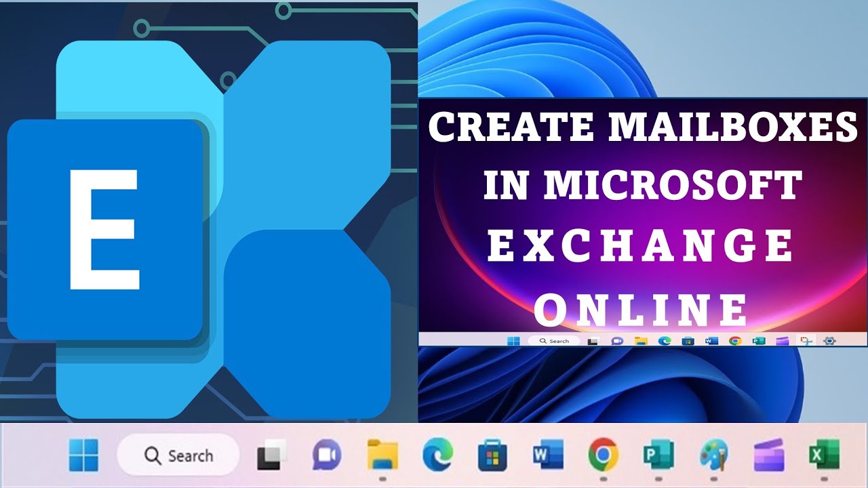Launch Word from the large taskbar
Screen dimensions: 868x488
pos(548,455)
